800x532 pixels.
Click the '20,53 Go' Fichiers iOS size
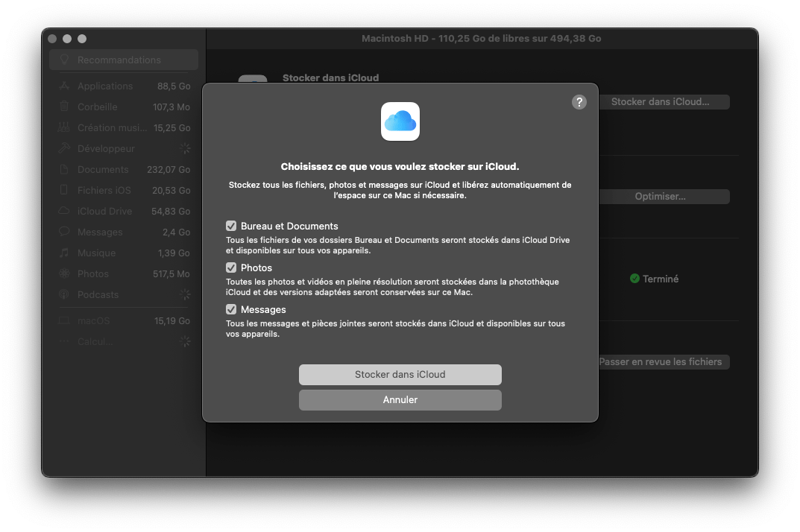171,190
